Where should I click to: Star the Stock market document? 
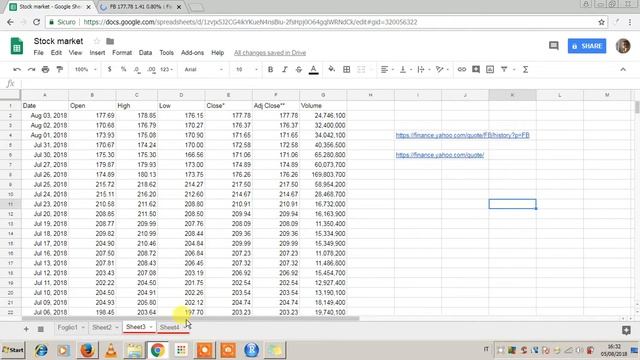pyautogui.click(x=97, y=41)
